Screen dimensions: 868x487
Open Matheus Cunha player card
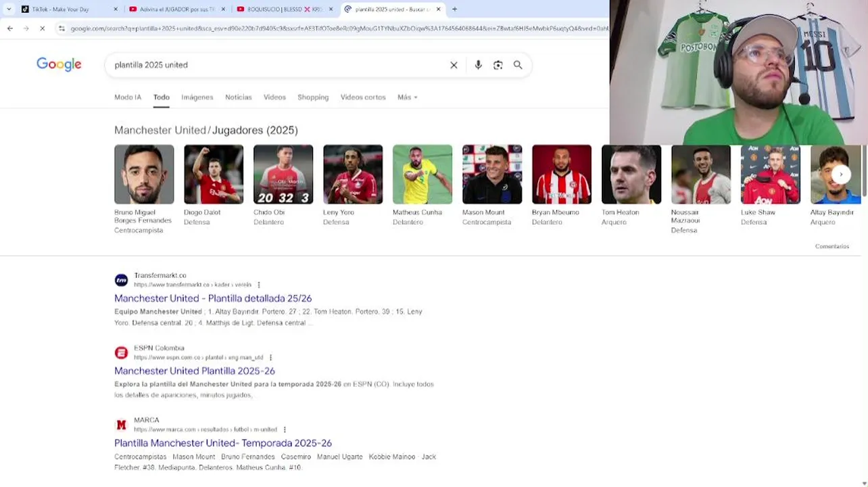point(423,185)
